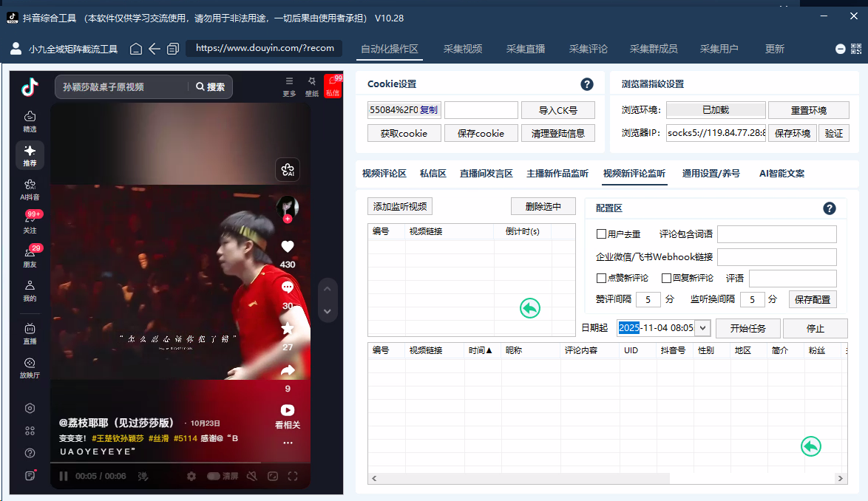Viewport: 868px width, 501px height.
Task: Click the heart like icon on video
Action: [x=288, y=247]
